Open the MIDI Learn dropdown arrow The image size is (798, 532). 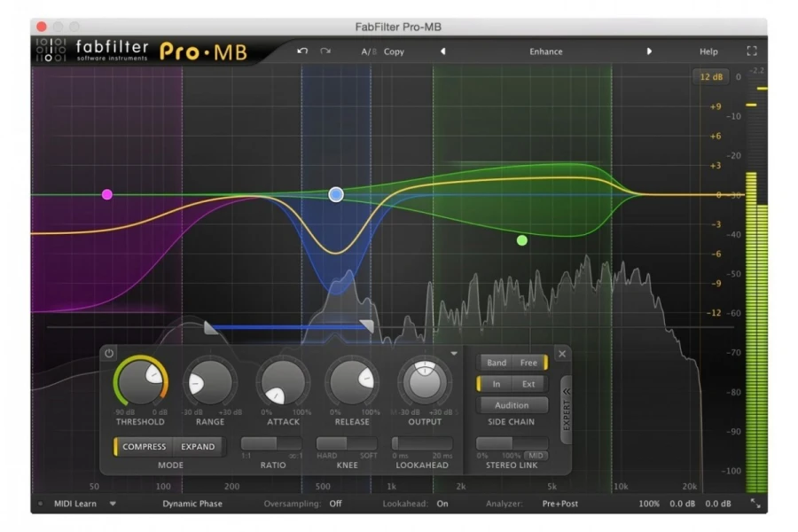tap(113, 504)
